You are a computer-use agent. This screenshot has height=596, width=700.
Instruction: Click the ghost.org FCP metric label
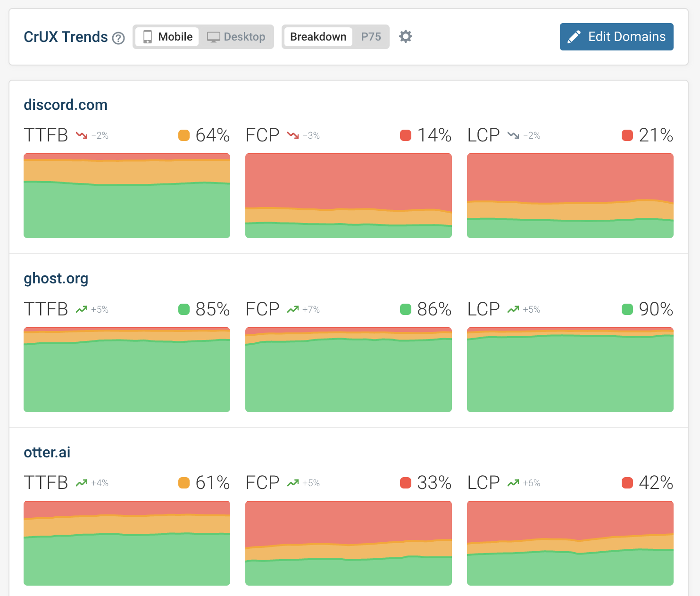[x=263, y=309]
